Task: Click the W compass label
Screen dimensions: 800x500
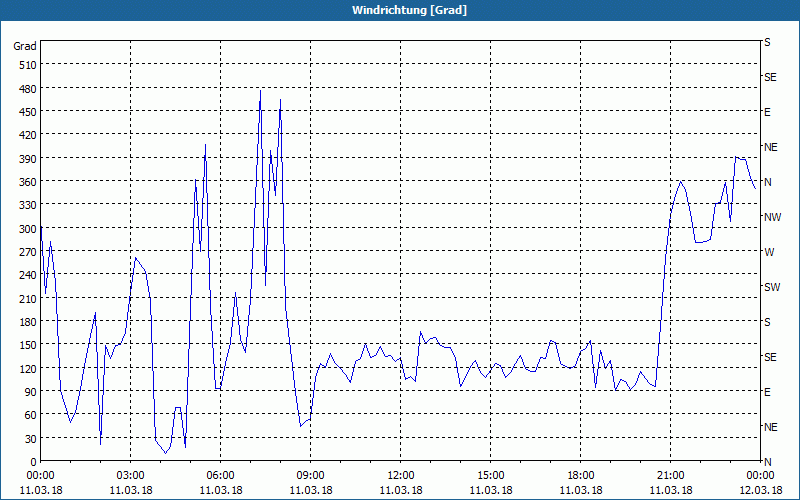Action: tap(769, 252)
